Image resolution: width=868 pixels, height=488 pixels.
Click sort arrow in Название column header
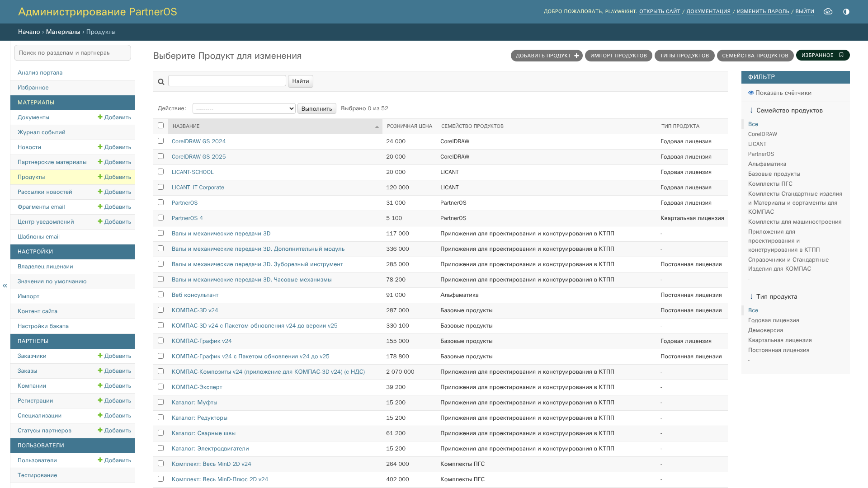[x=377, y=127]
